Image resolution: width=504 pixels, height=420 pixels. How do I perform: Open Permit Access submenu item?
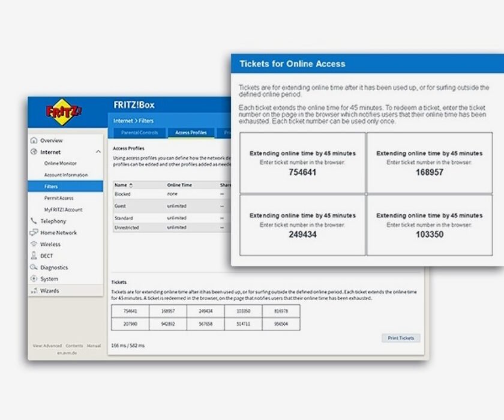point(59,198)
